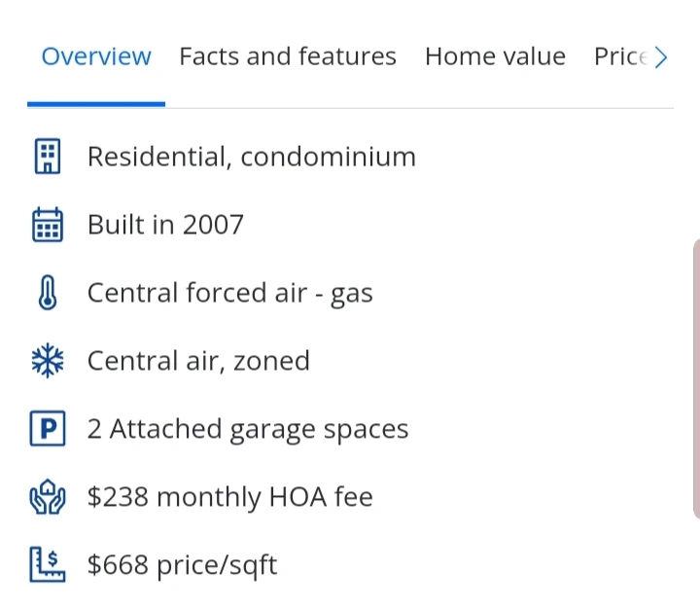
Task: Click the Residential, condominium text
Action: point(251,157)
